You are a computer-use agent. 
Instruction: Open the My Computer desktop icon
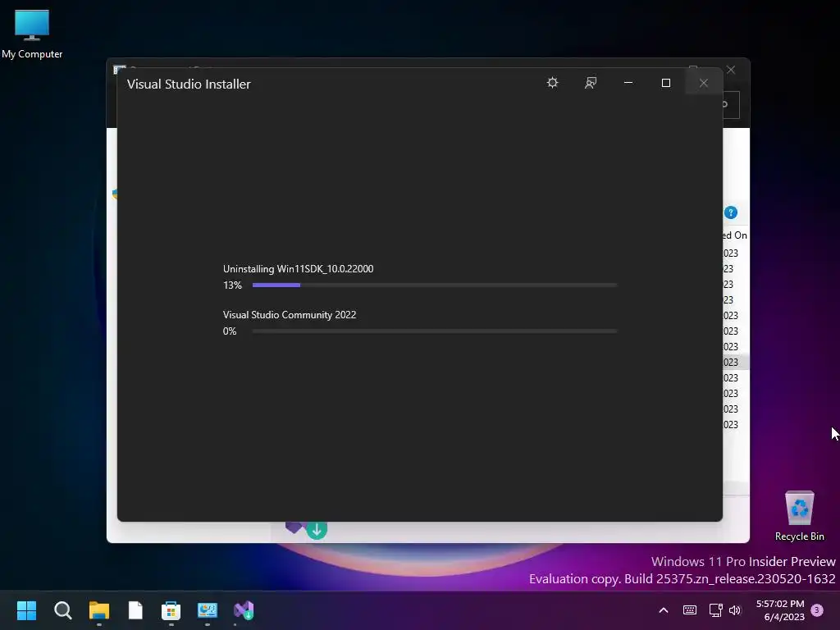[32, 34]
